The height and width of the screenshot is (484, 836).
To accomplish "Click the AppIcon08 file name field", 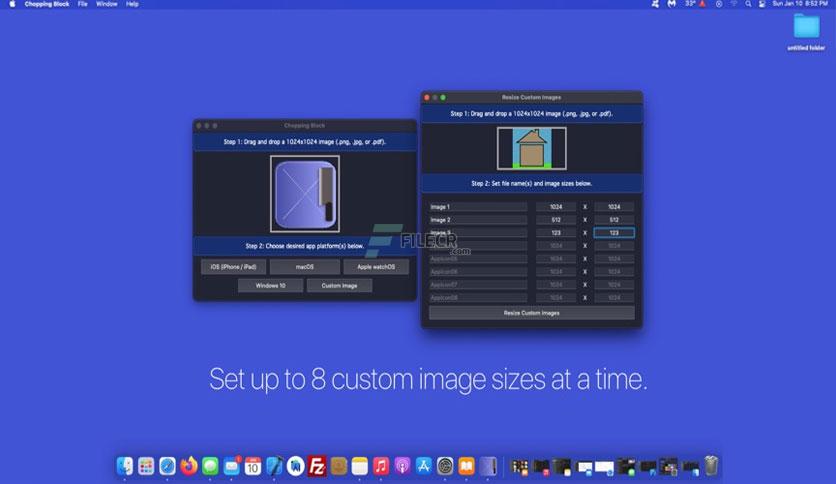I will [478, 298].
